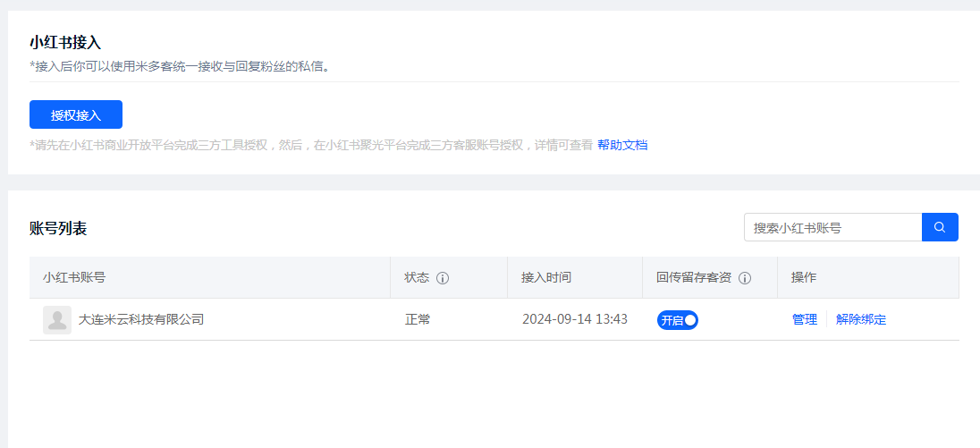
Task: Click the 账号列表 section title
Action: click(x=58, y=228)
